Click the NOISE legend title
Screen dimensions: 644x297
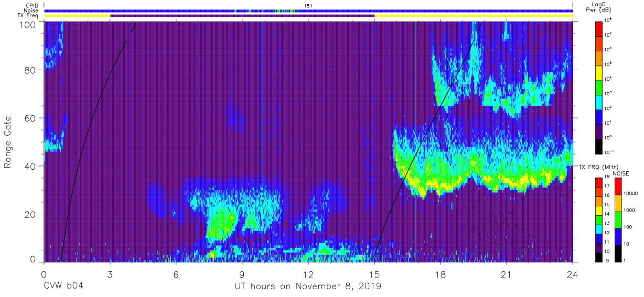pyautogui.click(x=621, y=173)
